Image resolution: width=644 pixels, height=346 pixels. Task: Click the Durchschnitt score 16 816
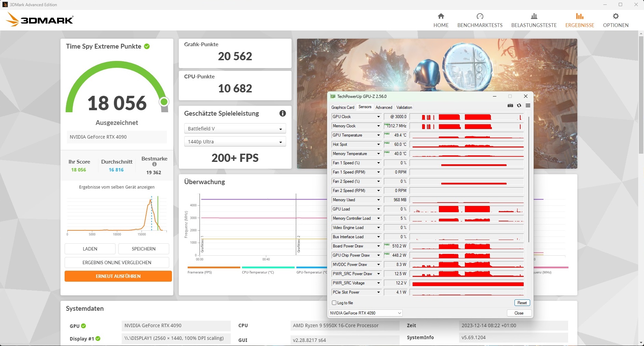click(x=116, y=170)
